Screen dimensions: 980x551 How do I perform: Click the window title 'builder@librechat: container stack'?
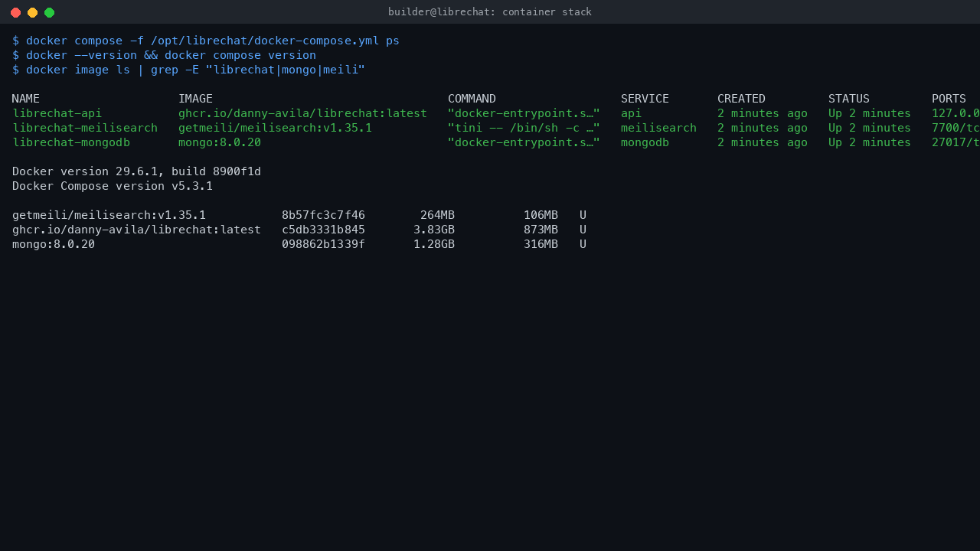point(490,12)
